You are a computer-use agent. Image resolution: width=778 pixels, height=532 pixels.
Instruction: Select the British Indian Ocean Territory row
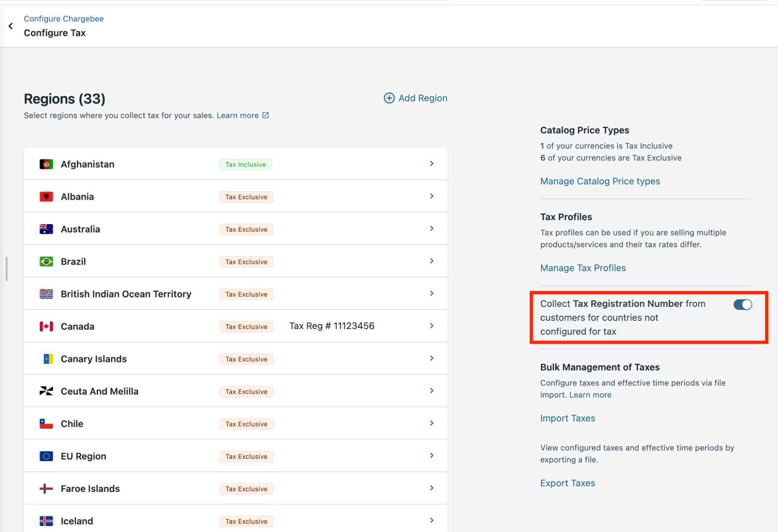(126, 294)
